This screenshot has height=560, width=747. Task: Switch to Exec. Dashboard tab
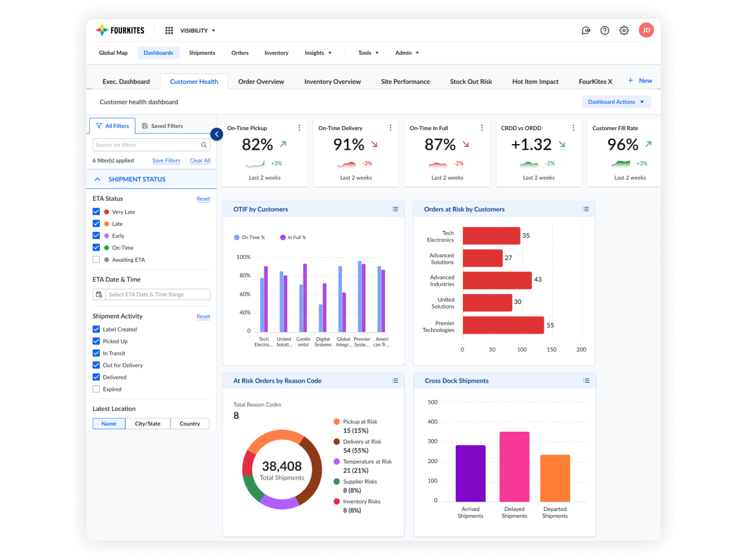click(126, 82)
